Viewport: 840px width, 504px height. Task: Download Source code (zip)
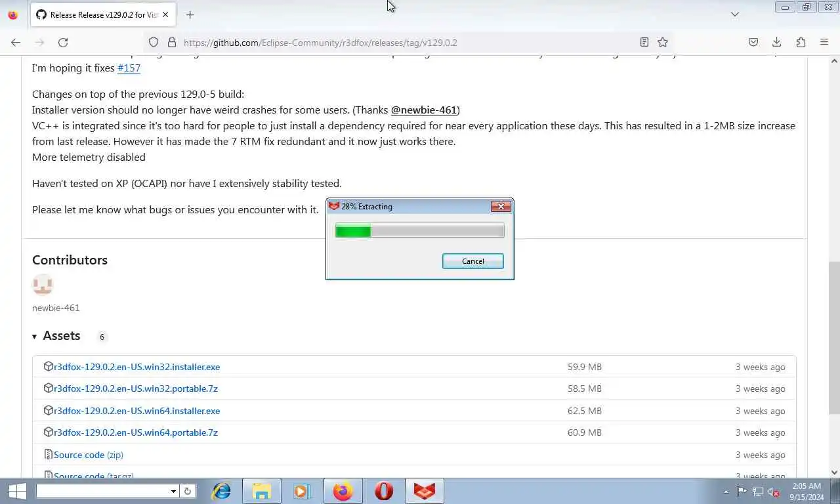(89, 455)
